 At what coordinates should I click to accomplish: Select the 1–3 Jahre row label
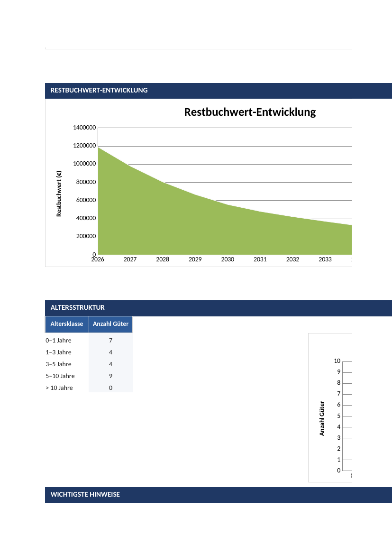tap(58, 352)
